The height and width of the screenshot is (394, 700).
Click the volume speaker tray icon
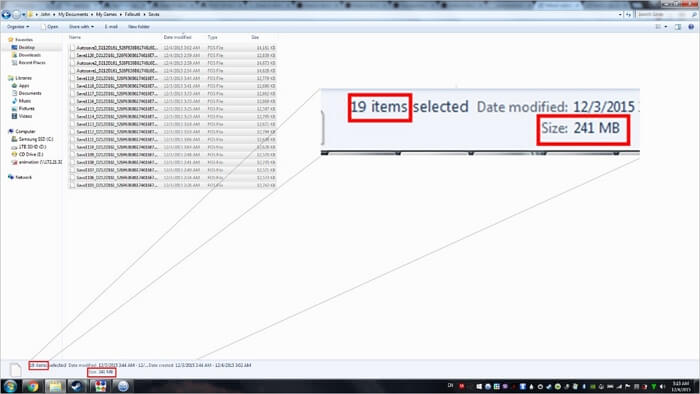662,386
